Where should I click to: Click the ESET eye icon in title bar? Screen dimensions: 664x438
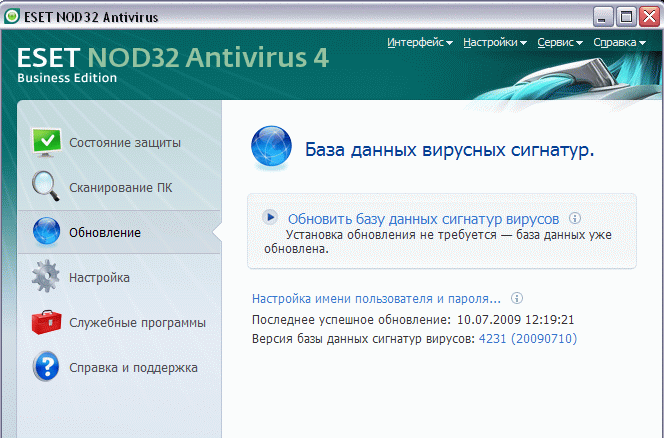(12, 17)
